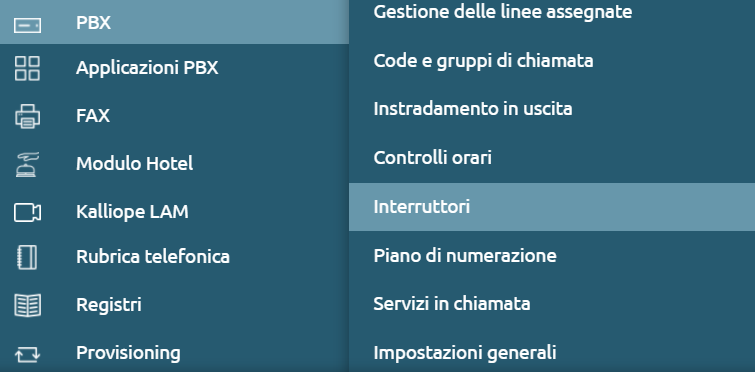
Task: Select Servizi in chiamata
Action: pyautogui.click(x=452, y=304)
